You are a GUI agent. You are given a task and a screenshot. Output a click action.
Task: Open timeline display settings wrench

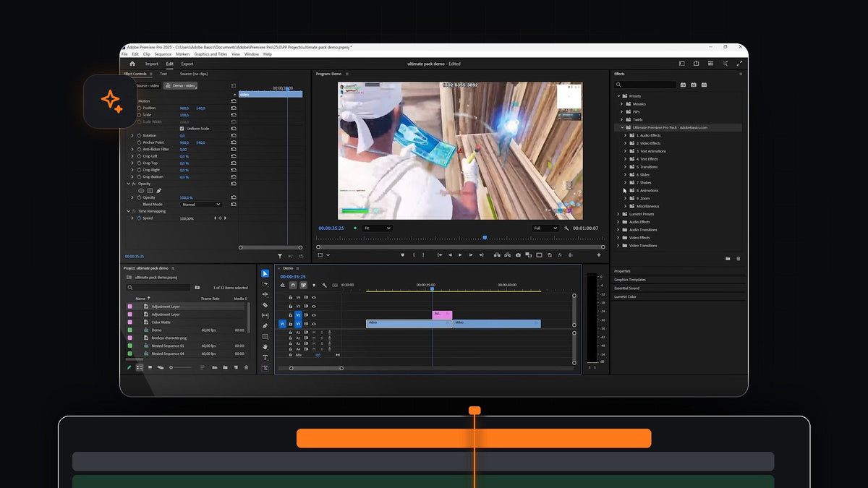[325, 285]
